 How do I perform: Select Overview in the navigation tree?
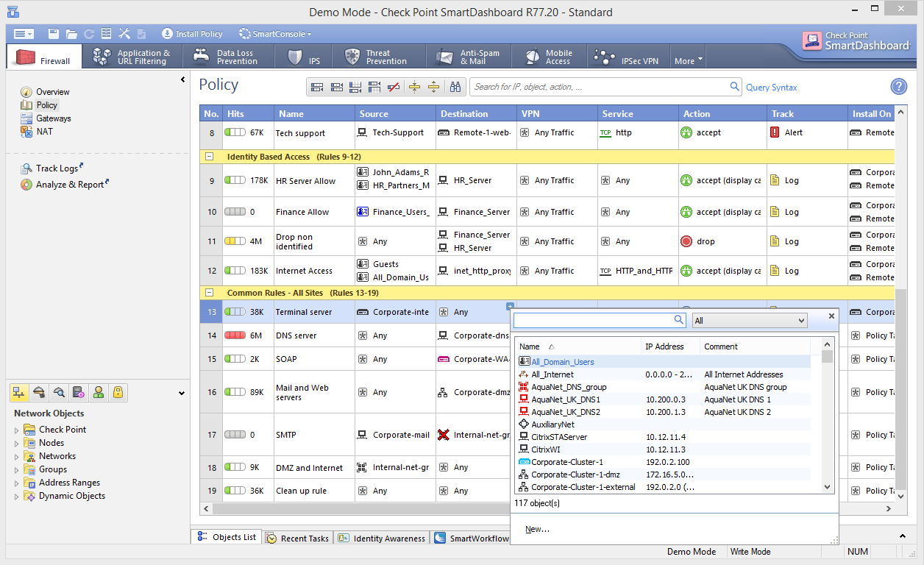click(x=53, y=92)
